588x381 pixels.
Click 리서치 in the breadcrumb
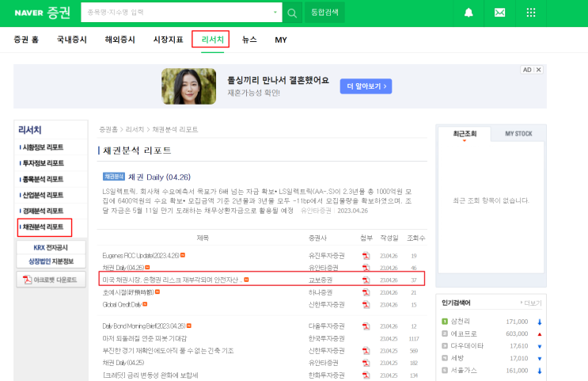pyautogui.click(x=135, y=129)
